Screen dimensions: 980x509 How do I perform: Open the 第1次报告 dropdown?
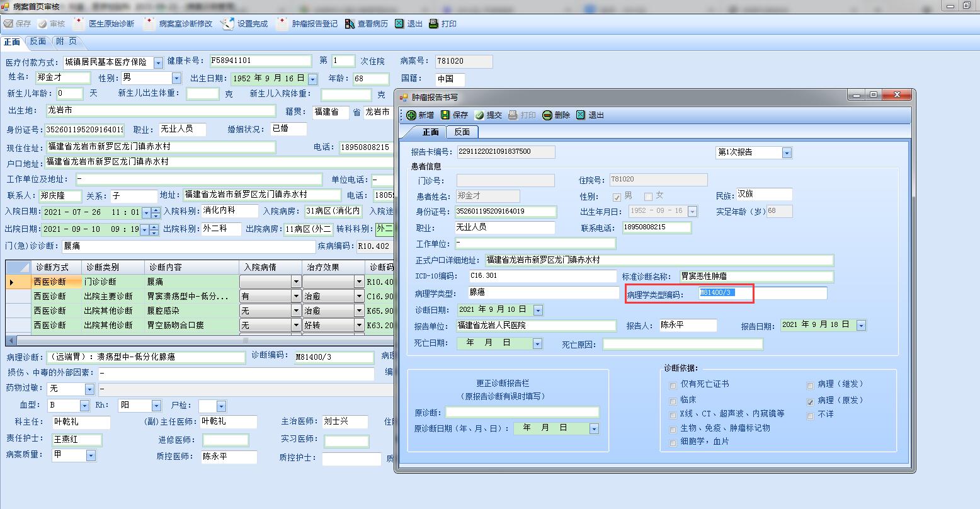pyautogui.click(x=787, y=153)
